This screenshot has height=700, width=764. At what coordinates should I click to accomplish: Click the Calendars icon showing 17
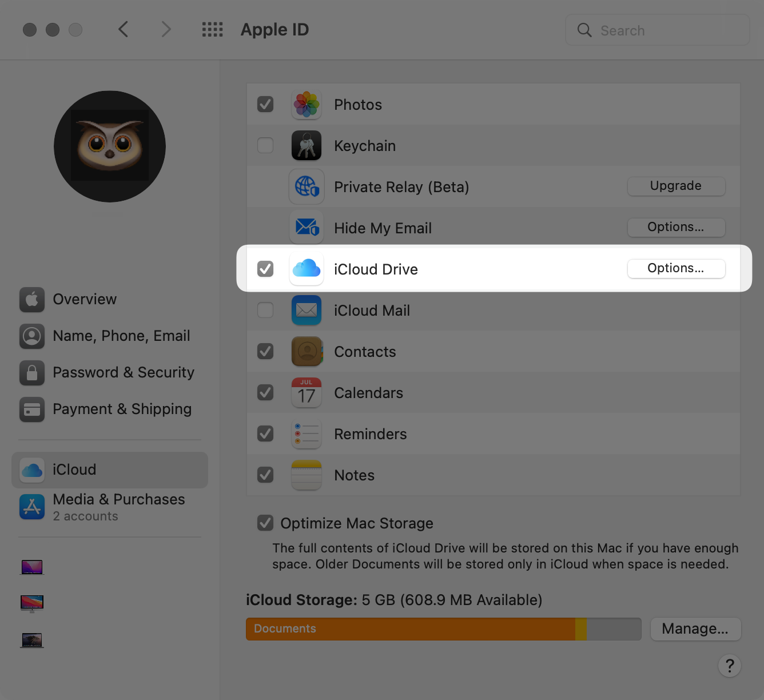[307, 393]
